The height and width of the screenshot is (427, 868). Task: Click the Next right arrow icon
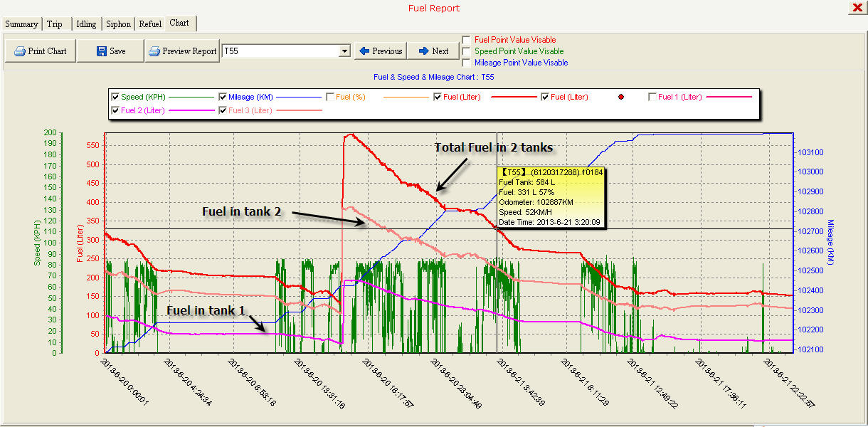423,51
